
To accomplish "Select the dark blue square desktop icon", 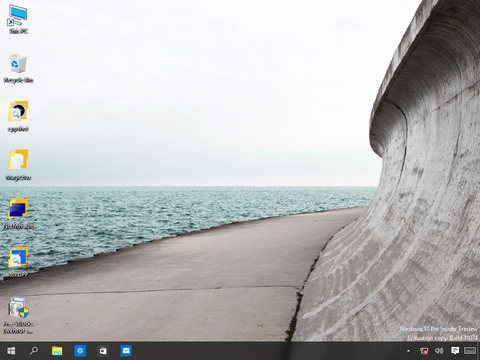I will [18, 214].
